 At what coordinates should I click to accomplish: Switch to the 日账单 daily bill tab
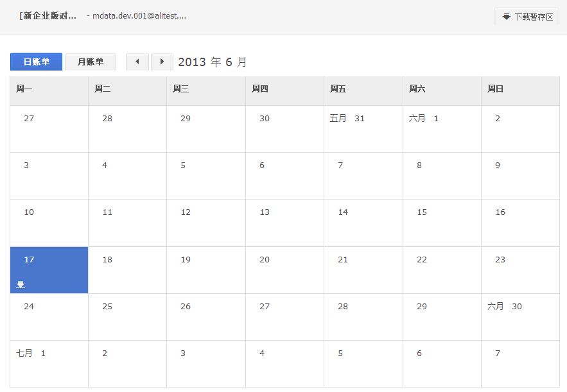36,62
